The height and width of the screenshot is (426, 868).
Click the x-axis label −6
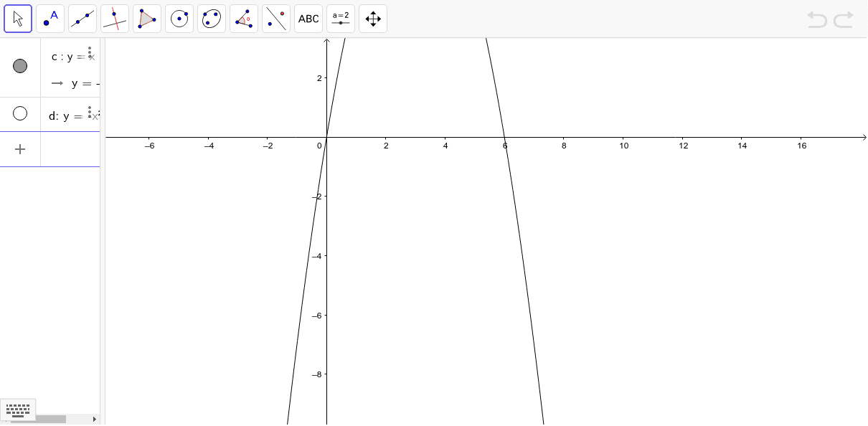[149, 146]
